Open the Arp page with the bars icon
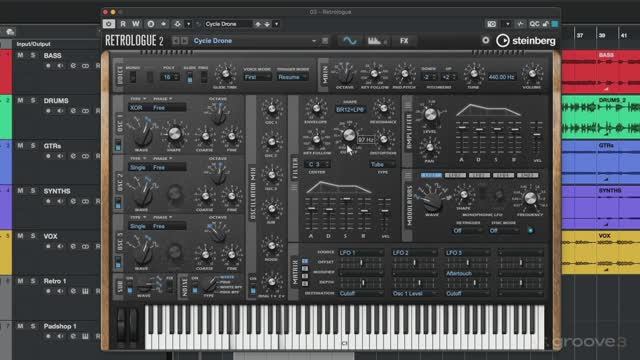The image size is (640, 360). [x=376, y=41]
